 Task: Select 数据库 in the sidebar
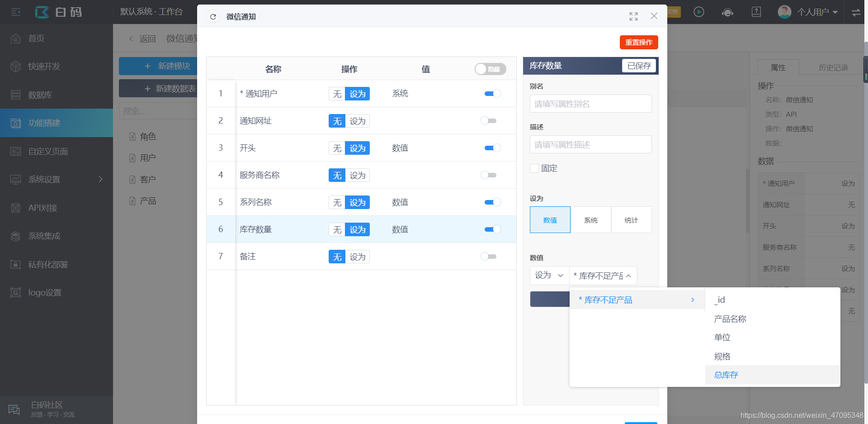click(40, 95)
